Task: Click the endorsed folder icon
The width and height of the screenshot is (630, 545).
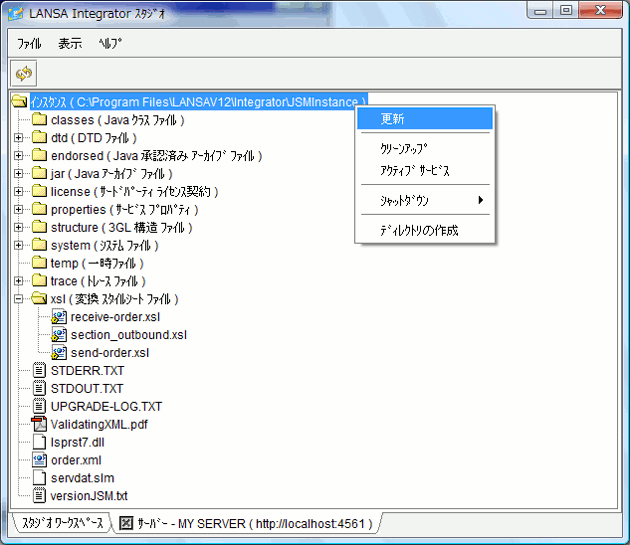Action: click(39, 155)
